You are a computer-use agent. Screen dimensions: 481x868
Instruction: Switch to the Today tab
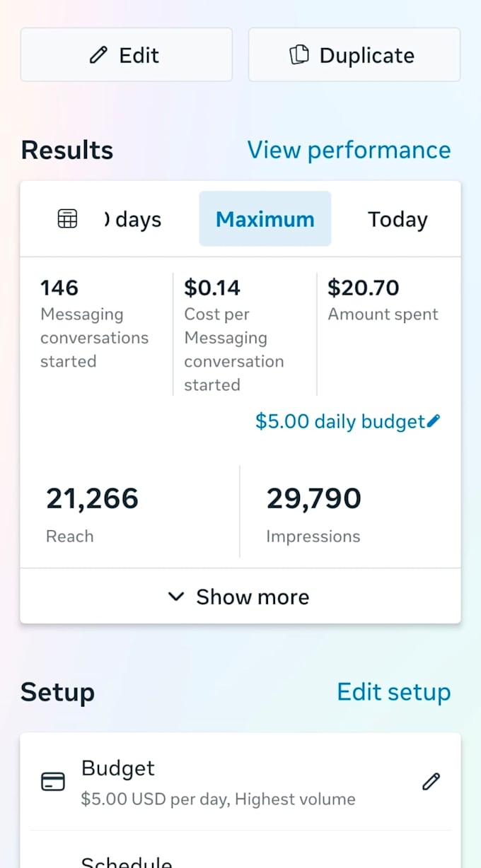[398, 219]
